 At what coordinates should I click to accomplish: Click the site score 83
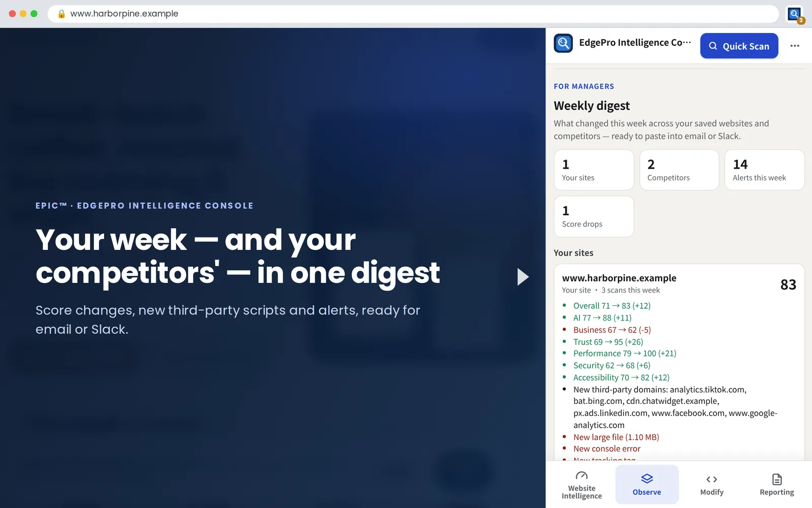[x=788, y=284]
